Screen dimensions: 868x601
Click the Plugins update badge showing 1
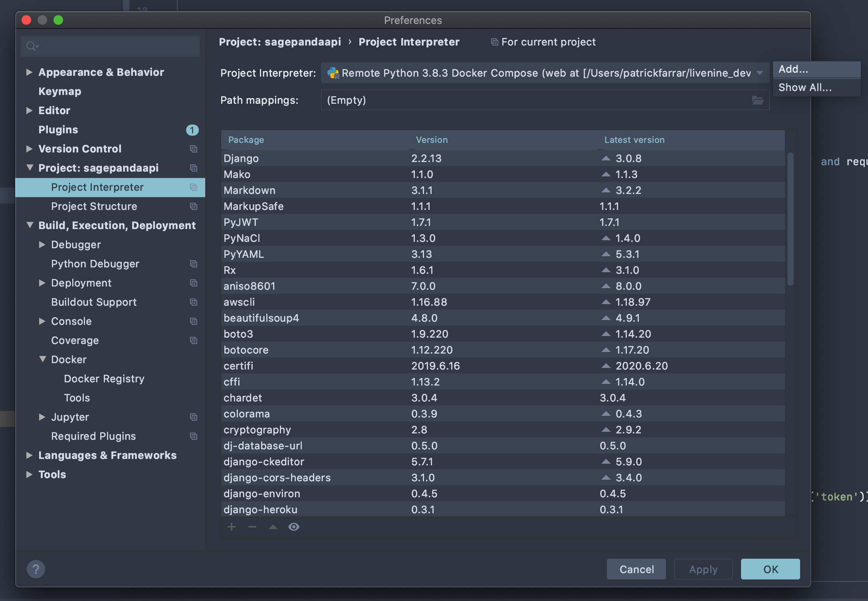tap(192, 130)
